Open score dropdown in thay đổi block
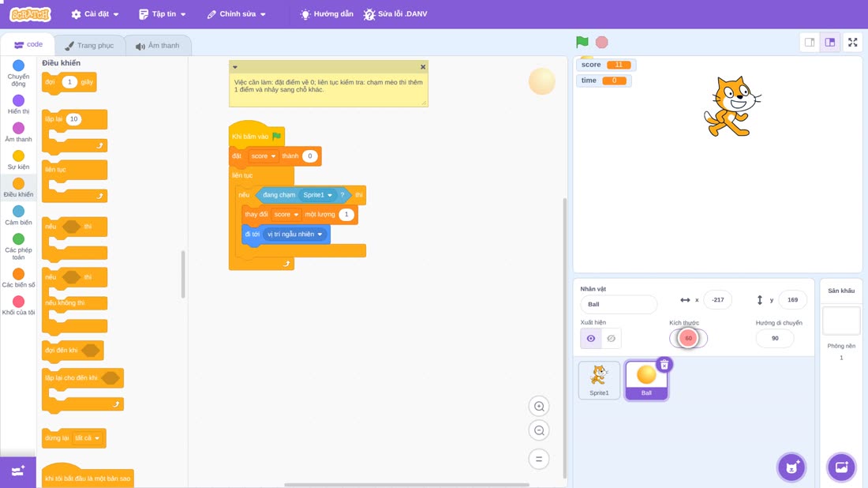Screen dimensions: 868x488 (x=286, y=214)
